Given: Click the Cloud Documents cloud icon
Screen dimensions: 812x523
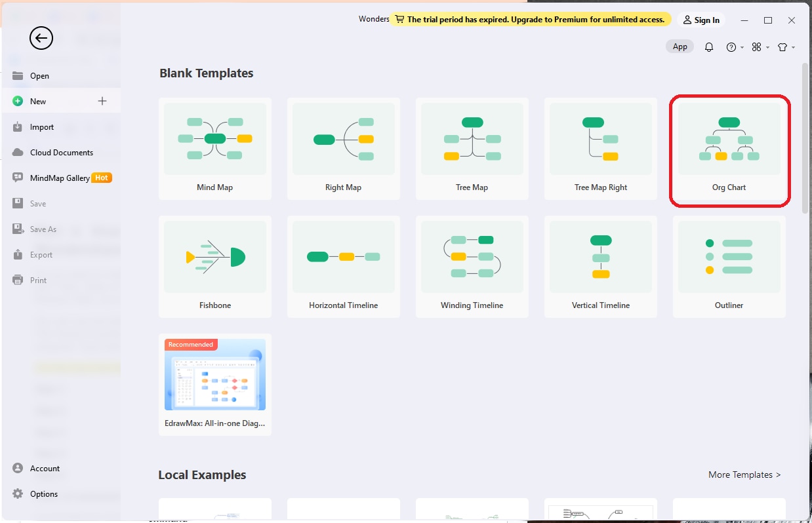Looking at the screenshot, I should pyautogui.click(x=18, y=152).
